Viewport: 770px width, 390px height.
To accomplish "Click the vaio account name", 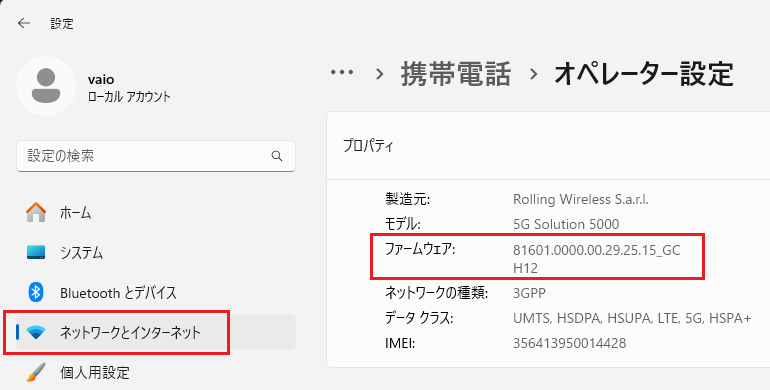I will pyautogui.click(x=101, y=80).
